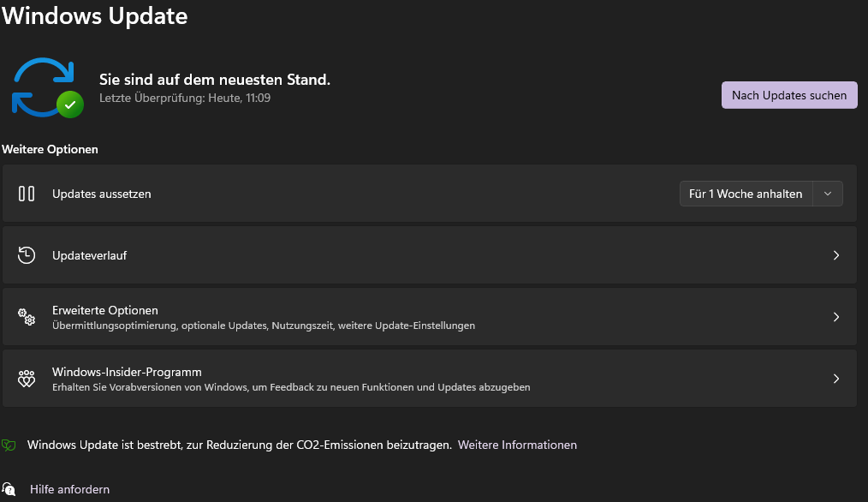868x502 pixels.
Task: Click the Hilfe anfordern link text
Action: (69, 489)
